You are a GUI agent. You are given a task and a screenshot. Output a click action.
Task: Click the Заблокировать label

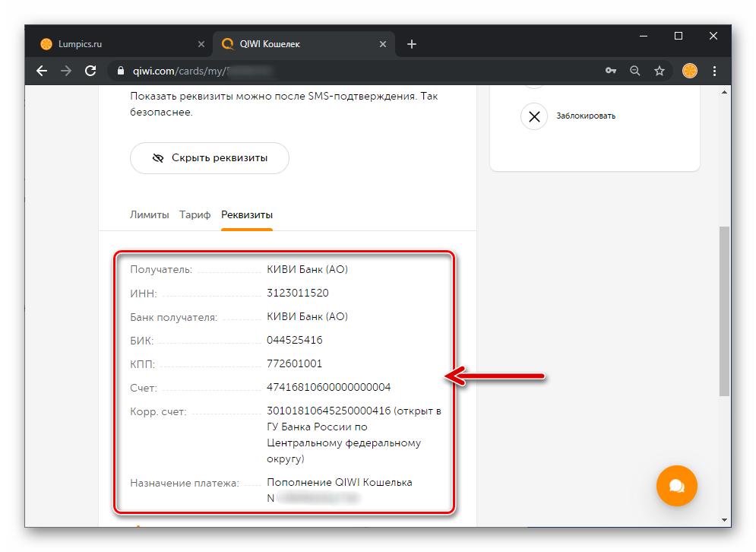point(586,116)
